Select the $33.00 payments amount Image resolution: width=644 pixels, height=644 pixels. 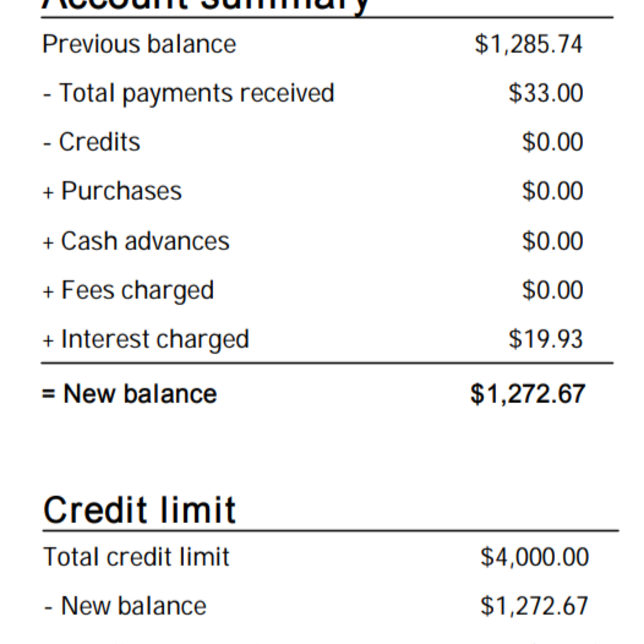pos(546,93)
